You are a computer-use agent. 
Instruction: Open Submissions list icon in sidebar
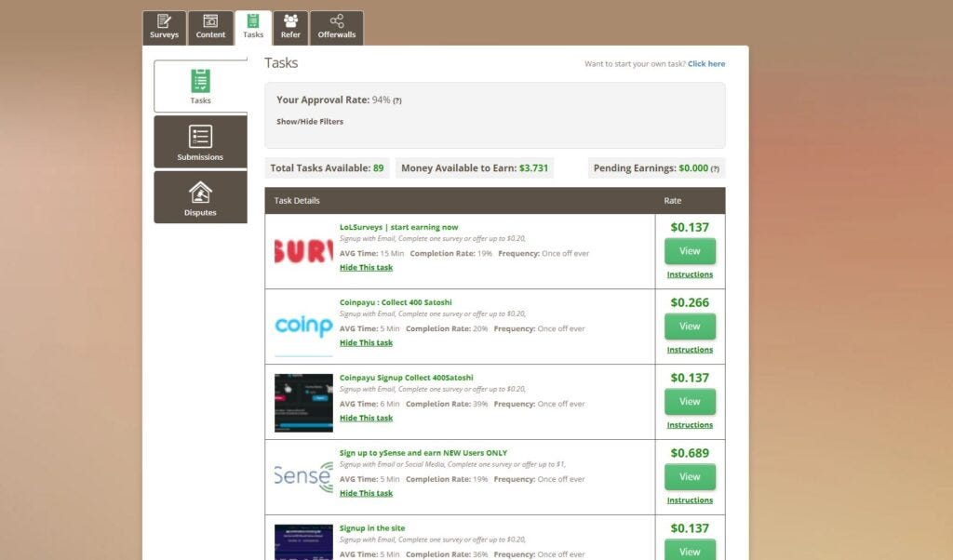[200, 137]
